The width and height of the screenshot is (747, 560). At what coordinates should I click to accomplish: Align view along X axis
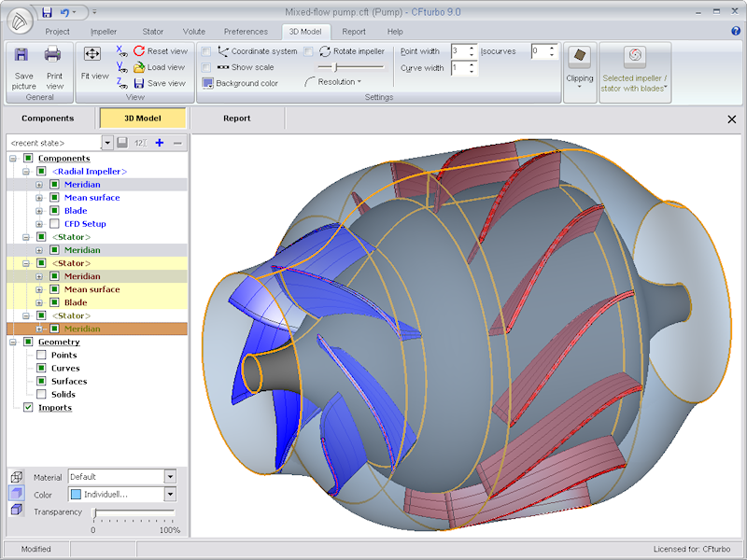pyautogui.click(x=121, y=51)
